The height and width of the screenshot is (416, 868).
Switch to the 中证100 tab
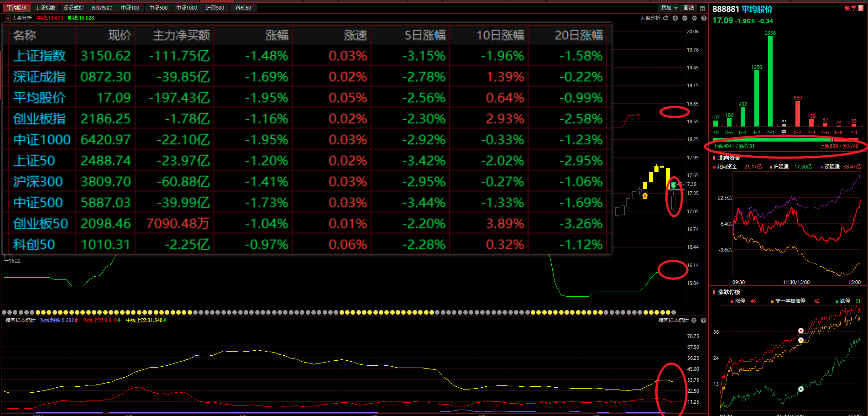[x=130, y=8]
